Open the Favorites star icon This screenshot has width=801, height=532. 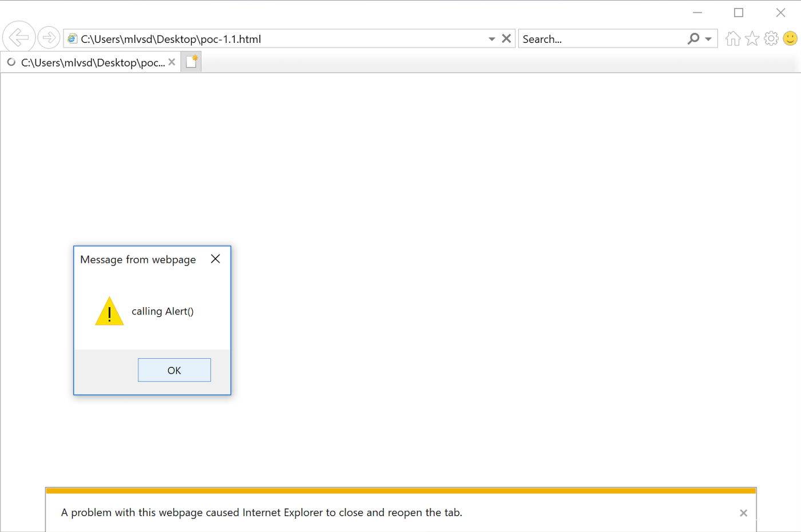coord(752,39)
